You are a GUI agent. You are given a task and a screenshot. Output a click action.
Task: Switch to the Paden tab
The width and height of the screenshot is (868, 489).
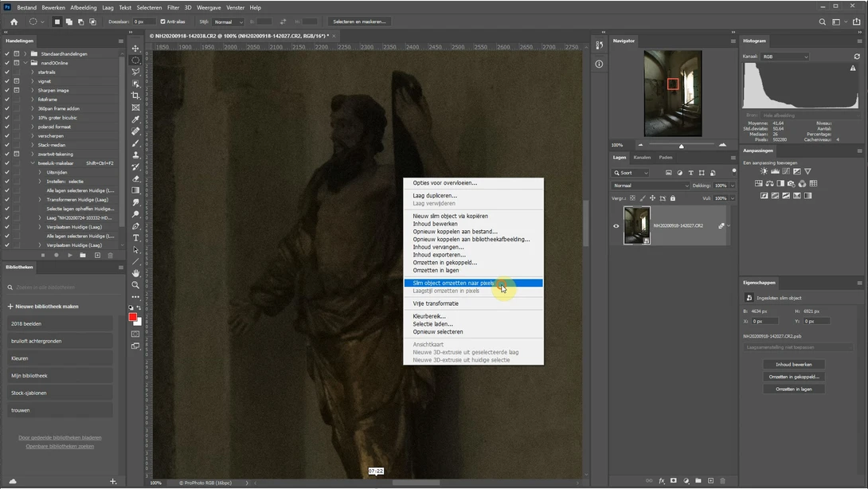point(666,157)
